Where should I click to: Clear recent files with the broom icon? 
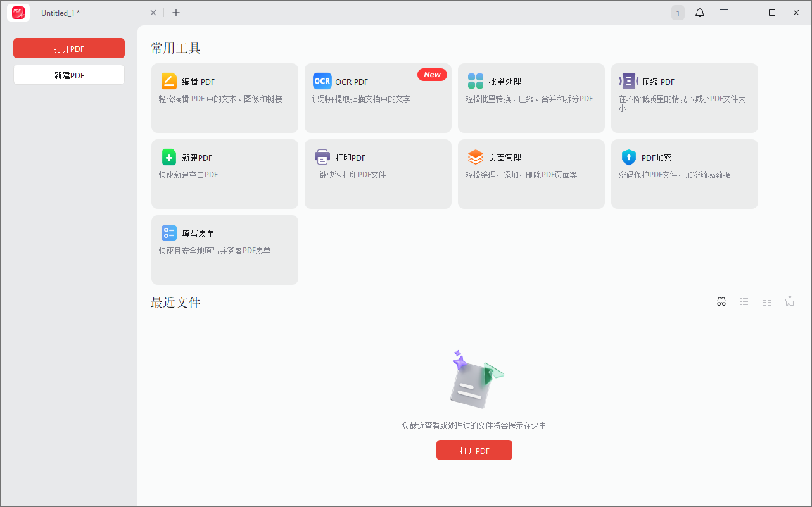click(x=790, y=302)
